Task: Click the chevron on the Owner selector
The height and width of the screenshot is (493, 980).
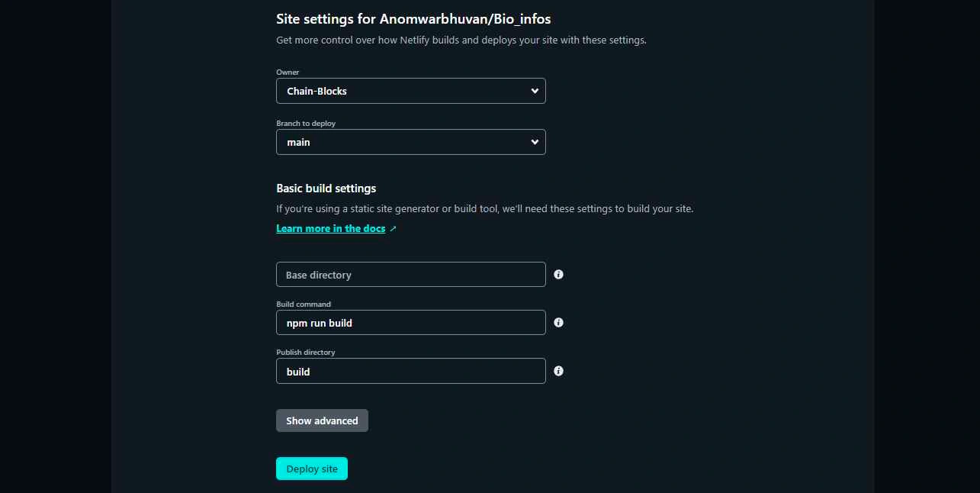Action: point(534,90)
